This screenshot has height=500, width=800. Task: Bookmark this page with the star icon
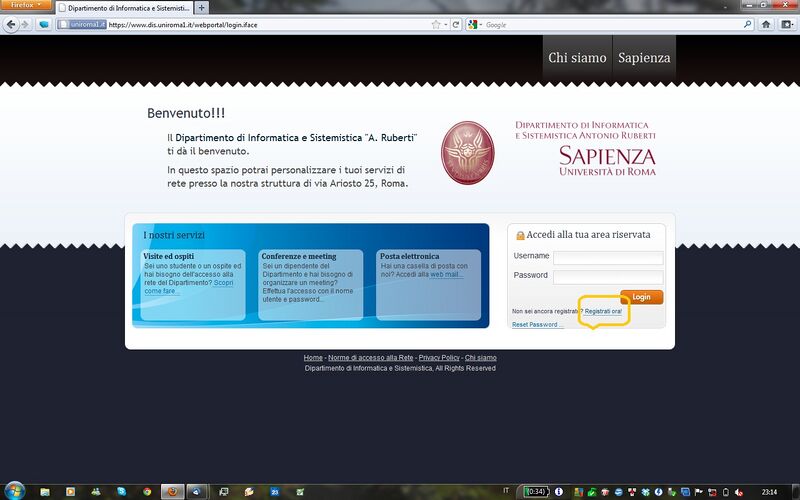[x=436, y=24]
